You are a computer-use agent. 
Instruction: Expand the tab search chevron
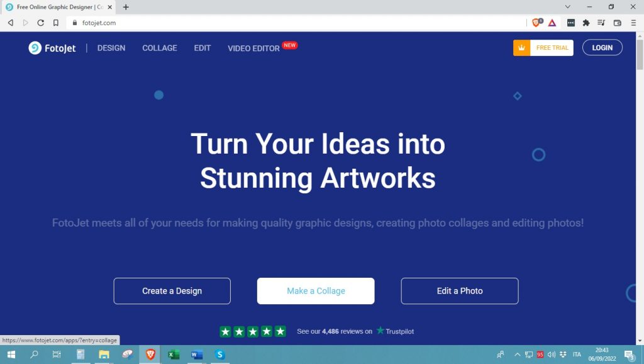568,7
